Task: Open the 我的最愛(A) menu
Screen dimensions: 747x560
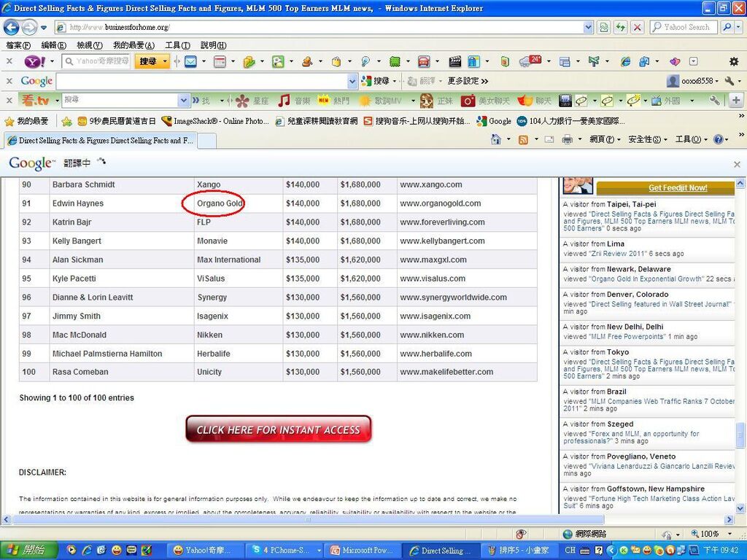Action: coord(134,45)
